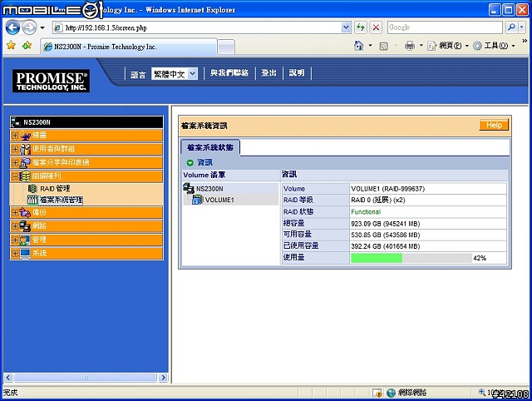Collapse the 磁碟陣列 disk array section

click(15, 176)
